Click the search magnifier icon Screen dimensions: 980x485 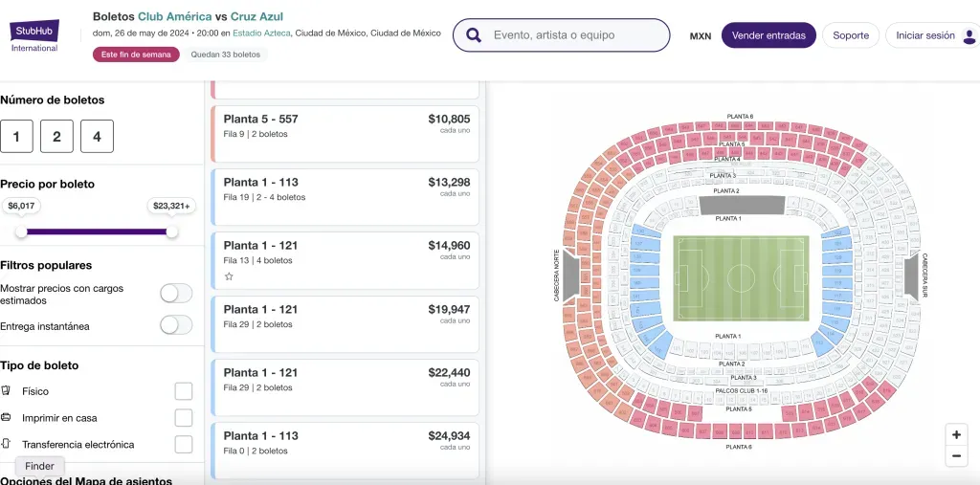tap(473, 35)
